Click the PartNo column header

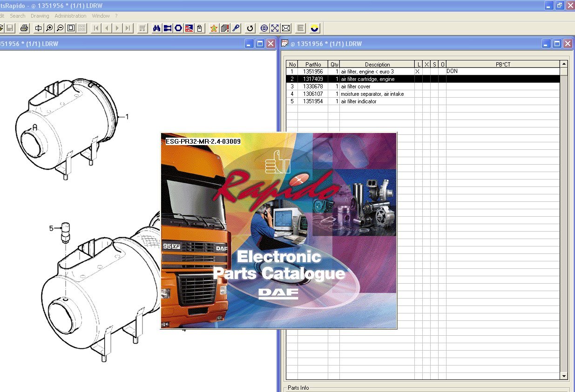click(x=313, y=65)
